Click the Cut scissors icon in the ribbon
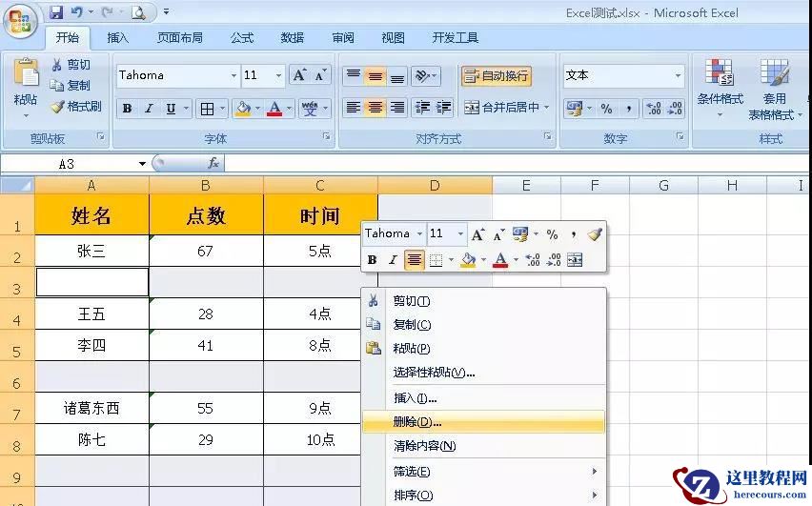 (57, 65)
